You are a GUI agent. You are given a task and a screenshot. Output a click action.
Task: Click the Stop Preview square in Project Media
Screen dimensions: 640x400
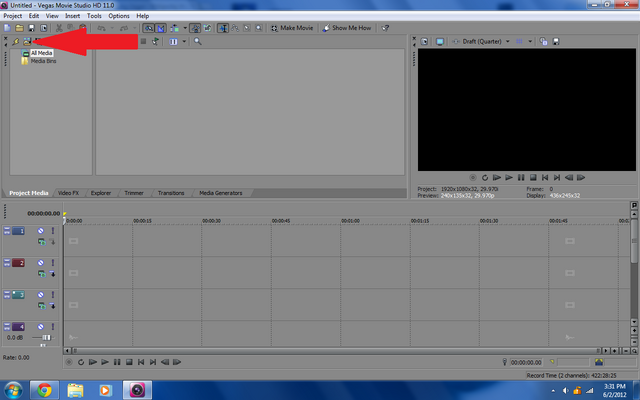(x=143, y=42)
